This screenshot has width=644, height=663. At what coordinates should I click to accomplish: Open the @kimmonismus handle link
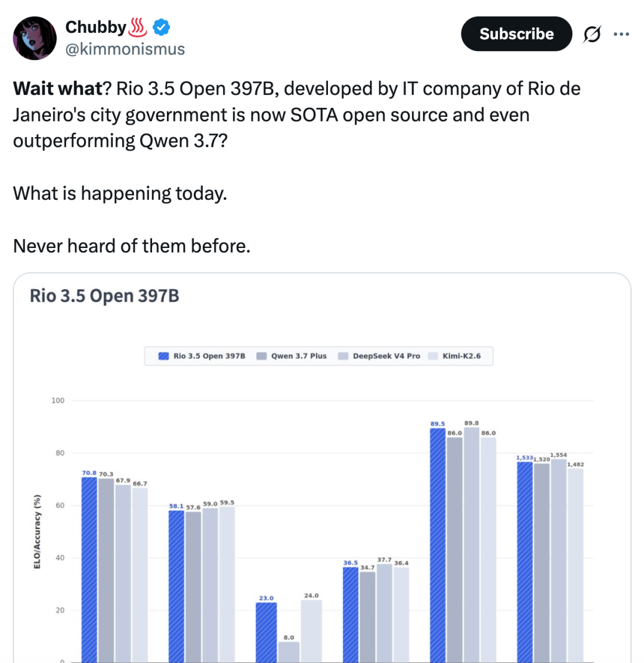pos(125,49)
